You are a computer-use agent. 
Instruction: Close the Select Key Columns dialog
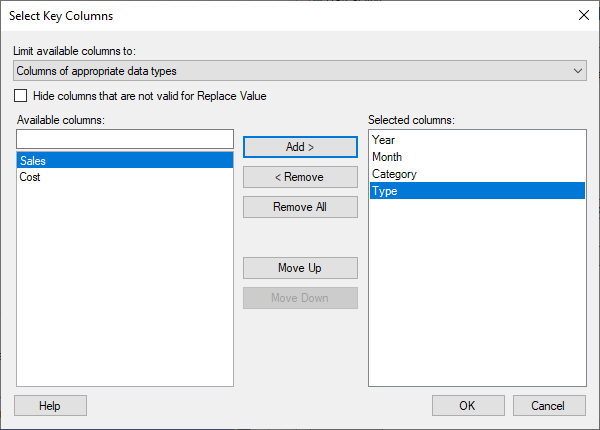584,15
